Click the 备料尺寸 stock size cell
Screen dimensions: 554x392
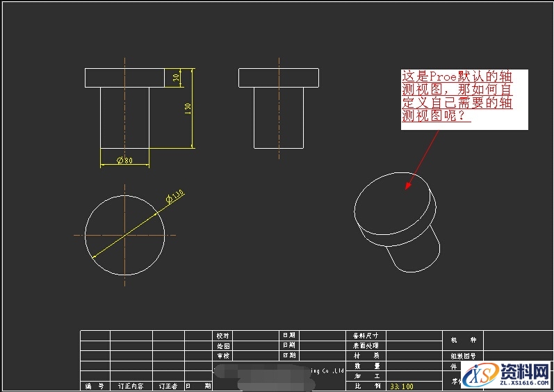[366, 335]
